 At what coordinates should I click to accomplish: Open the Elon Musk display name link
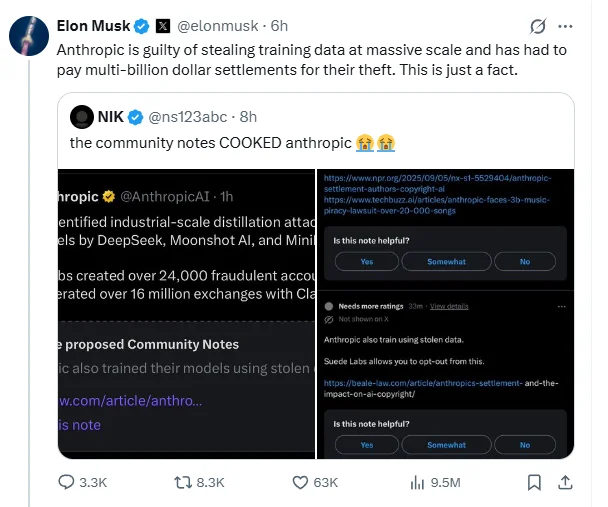pyautogui.click(x=91, y=25)
